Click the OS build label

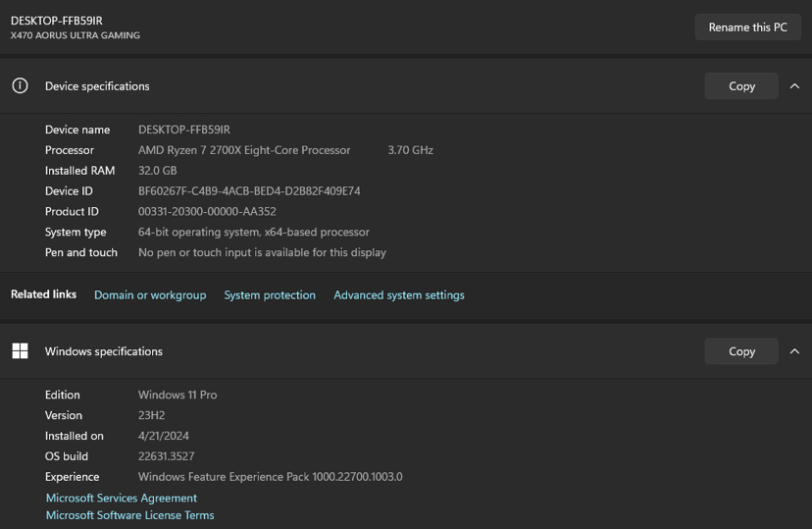point(67,456)
